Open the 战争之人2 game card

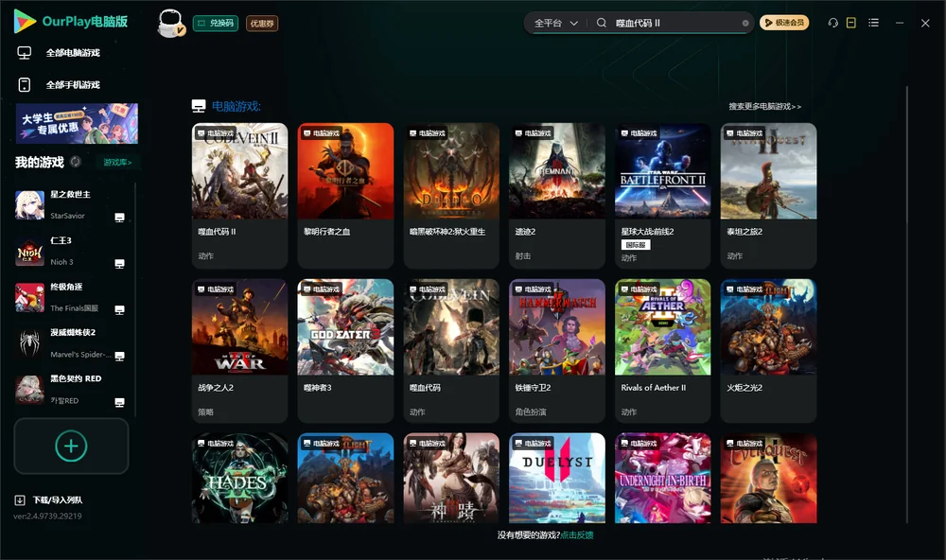click(x=239, y=351)
